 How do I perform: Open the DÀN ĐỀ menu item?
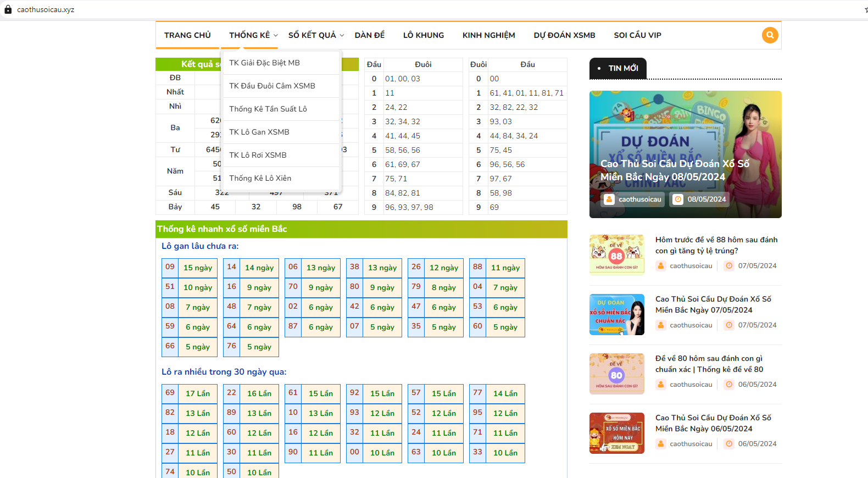click(x=370, y=35)
